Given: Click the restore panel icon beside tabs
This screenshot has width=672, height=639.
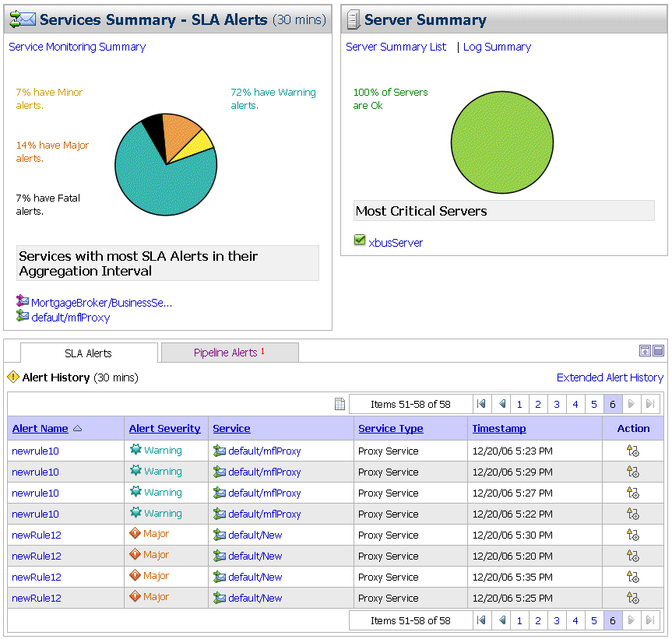Looking at the screenshot, I should click(x=645, y=351).
